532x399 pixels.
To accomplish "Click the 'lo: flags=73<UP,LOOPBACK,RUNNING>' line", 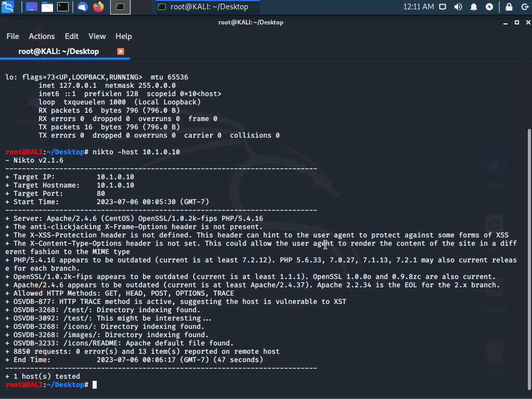I will (97, 77).
